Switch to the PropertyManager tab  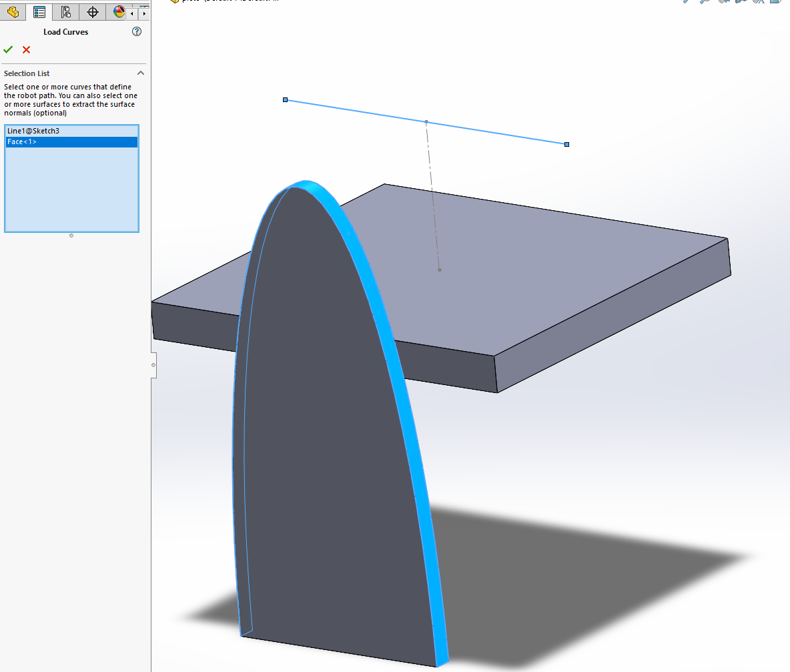click(39, 12)
